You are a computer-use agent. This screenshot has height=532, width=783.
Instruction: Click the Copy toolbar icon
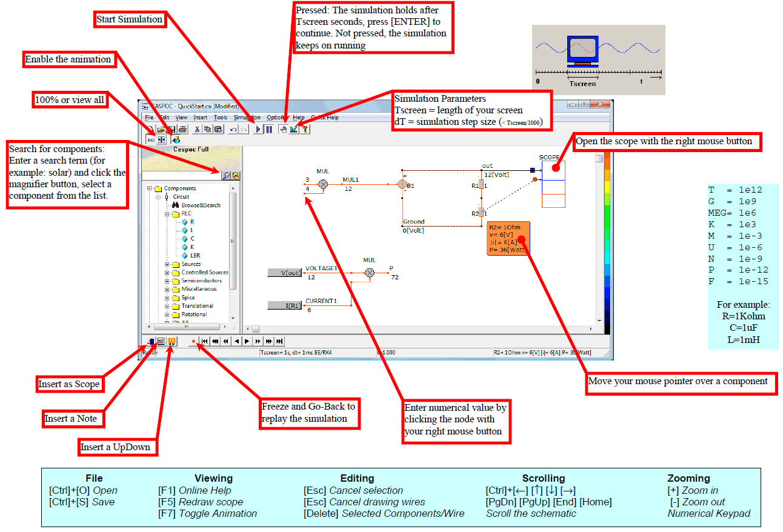pyautogui.click(x=207, y=129)
